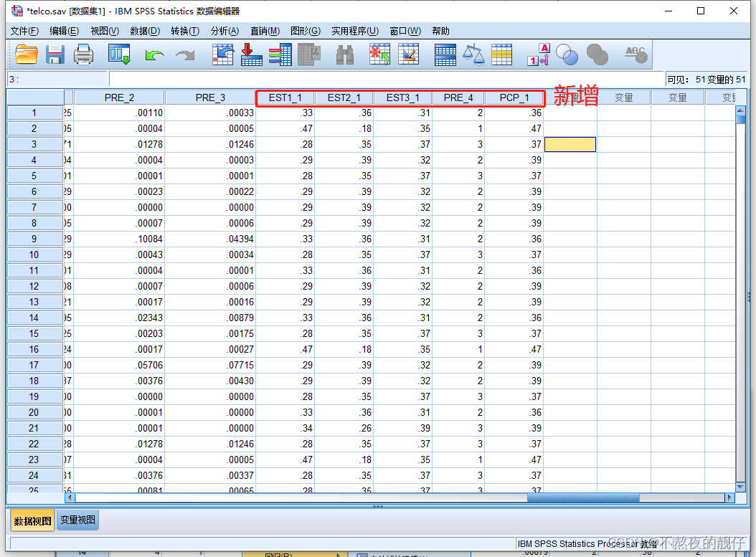The image size is (756, 557).
Task: Open the Split file icon
Action: pos(445,54)
